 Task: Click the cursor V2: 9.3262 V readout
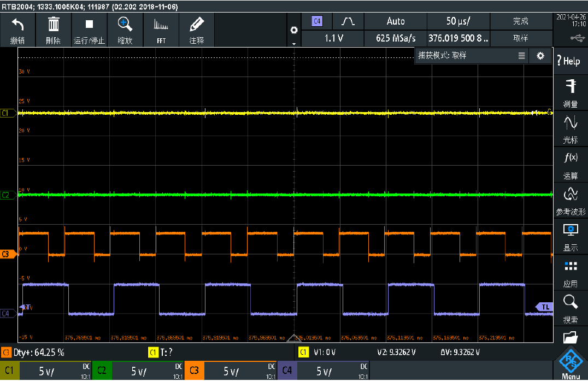click(396, 353)
